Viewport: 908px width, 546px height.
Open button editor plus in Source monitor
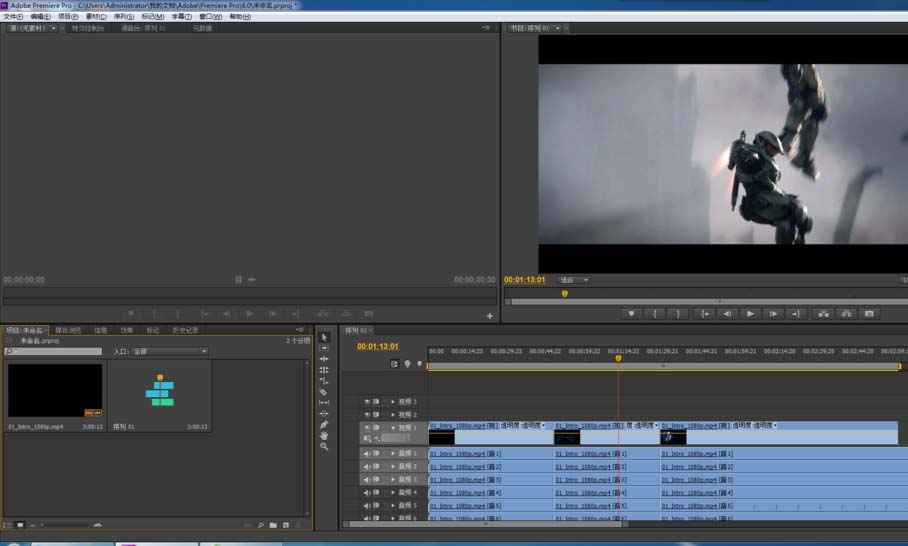coord(490,316)
